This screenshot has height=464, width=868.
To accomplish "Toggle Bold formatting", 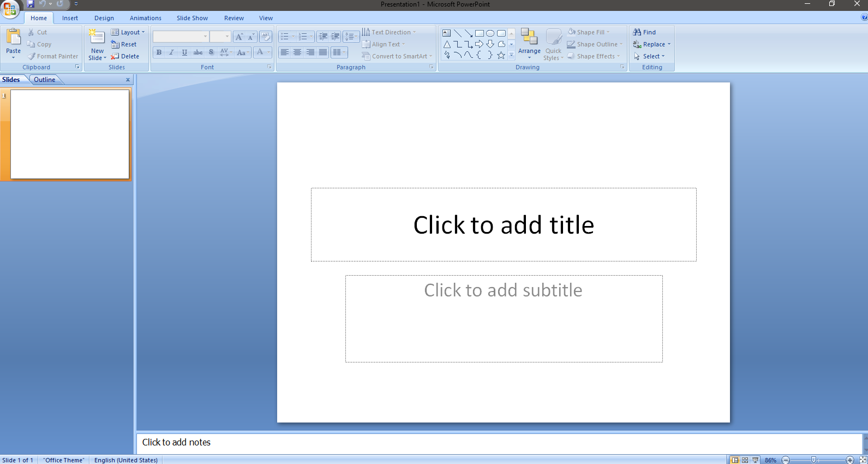I will [159, 52].
